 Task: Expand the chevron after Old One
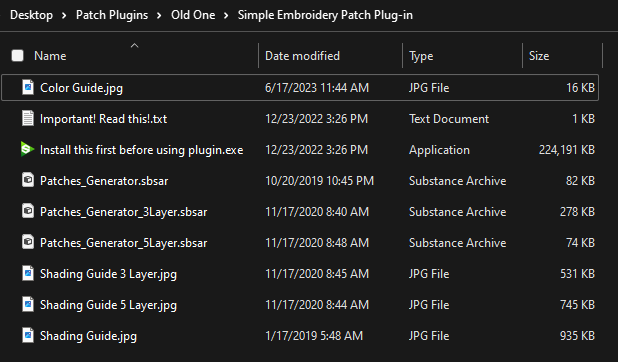(226, 15)
